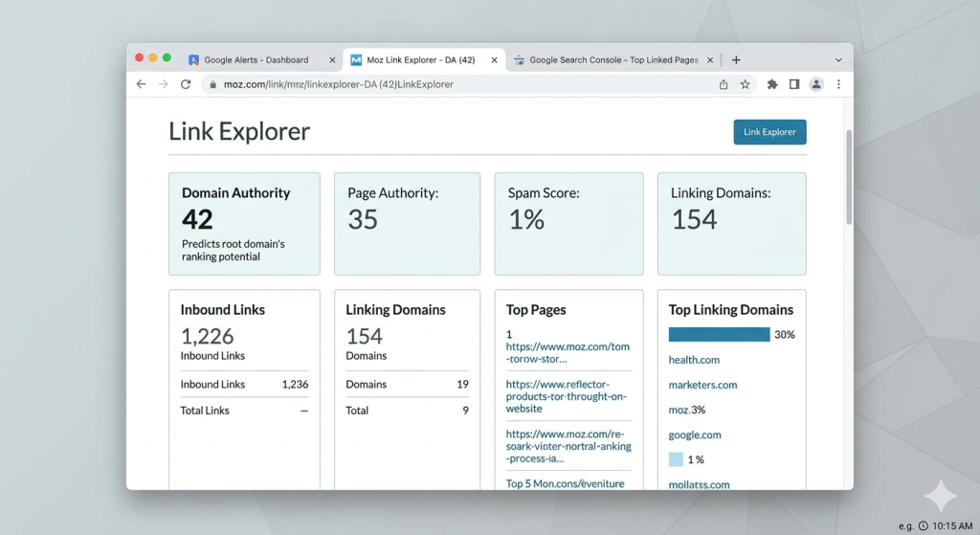The image size is (980, 535).
Task: Click the blue Link Explorer button
Action: (769, 132)
